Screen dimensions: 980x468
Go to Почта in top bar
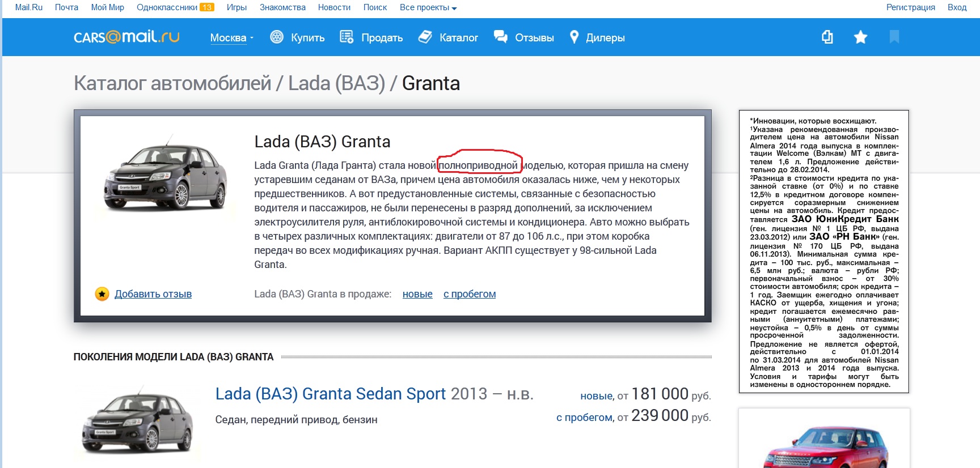[x=66, y=7]
